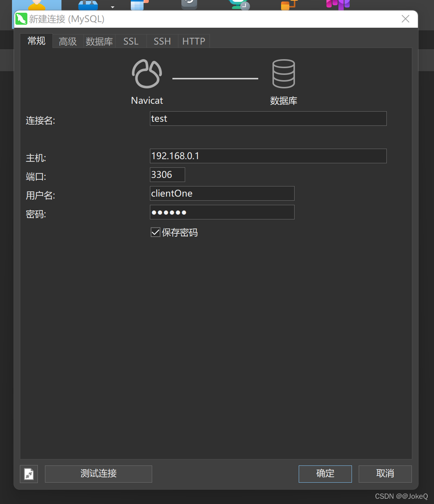Click the orange model icon in the background toolbar
Viewport: 434px width, 504px height.
289,4
